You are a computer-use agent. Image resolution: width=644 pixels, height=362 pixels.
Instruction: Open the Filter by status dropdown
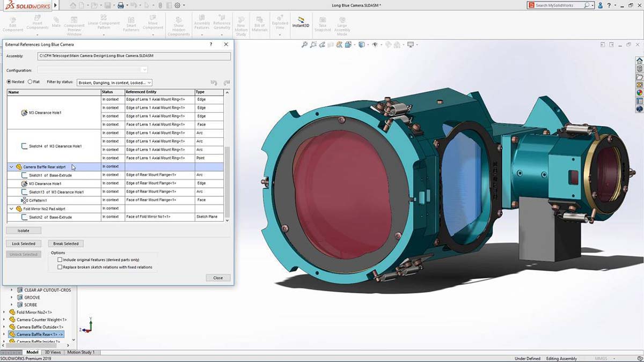click(x=150, y=82)
